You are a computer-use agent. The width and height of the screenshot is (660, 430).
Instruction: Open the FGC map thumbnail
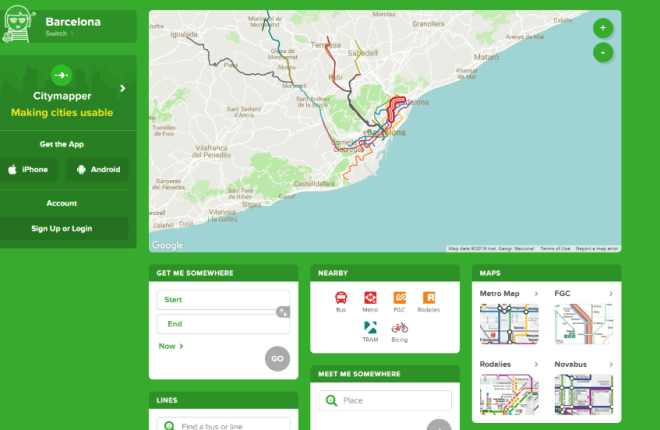click(x=584, y=324)
